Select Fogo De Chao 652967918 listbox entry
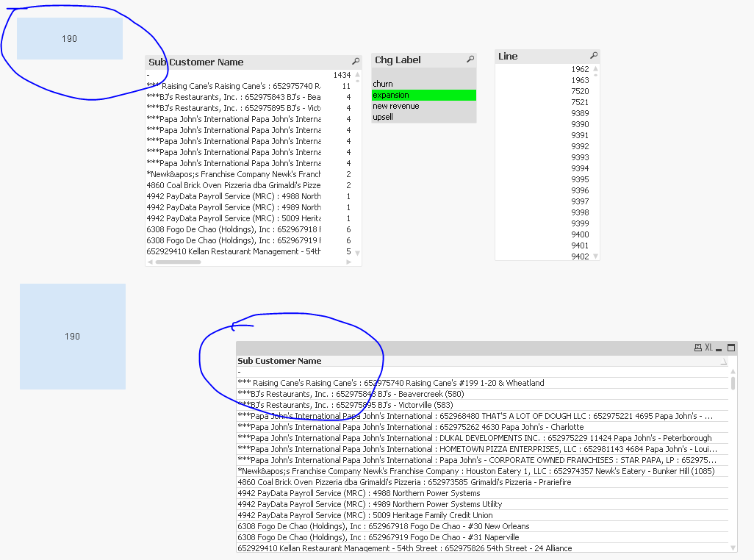Viewport: 754px width, 560px height. click(x=249, y=230)
